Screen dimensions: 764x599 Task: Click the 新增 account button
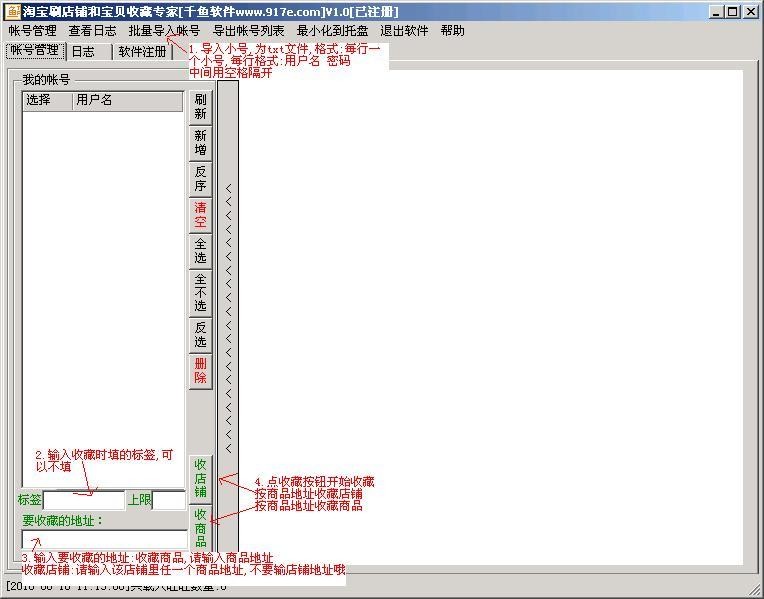pos(200,143)
